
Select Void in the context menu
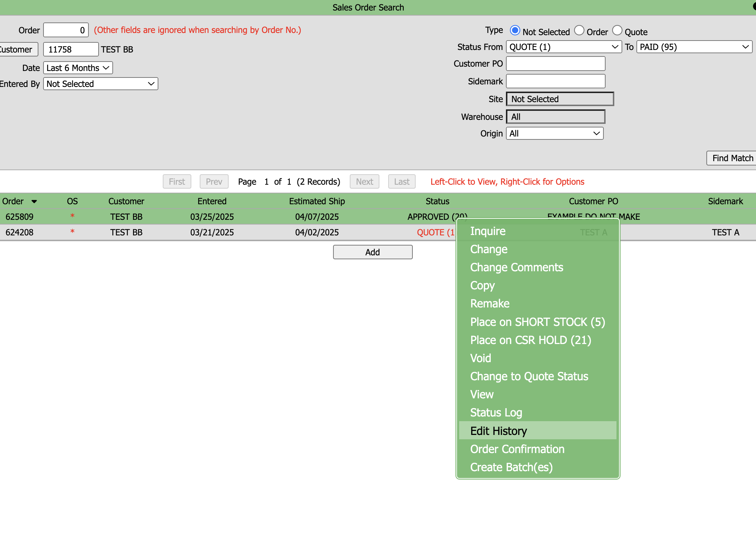coord(481,358)
